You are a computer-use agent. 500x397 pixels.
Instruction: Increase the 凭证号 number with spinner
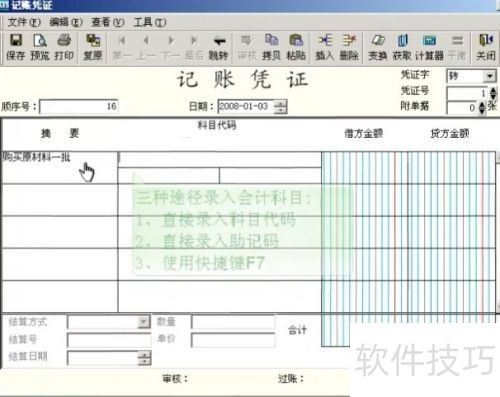click(x=493, y=90)
